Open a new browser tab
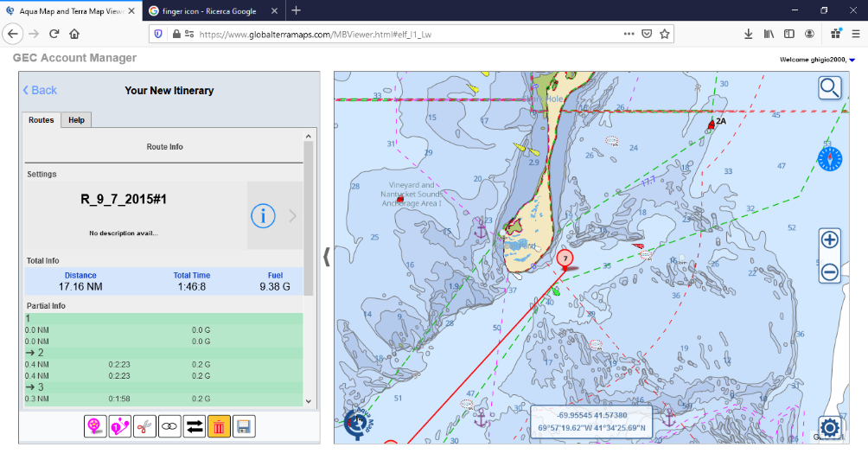 (x=297, y=10)
